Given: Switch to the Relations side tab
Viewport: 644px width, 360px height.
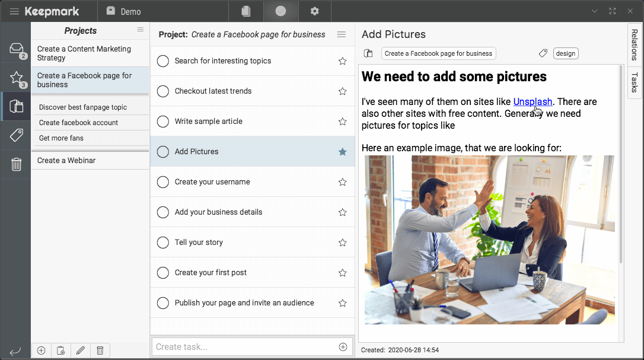Looking at the screenshot, I should (635, 45).
